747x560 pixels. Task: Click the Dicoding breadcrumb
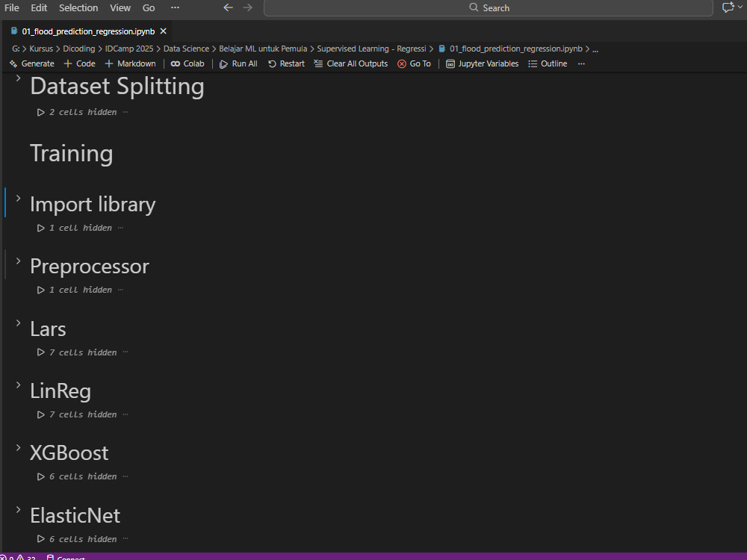point(78,49)
